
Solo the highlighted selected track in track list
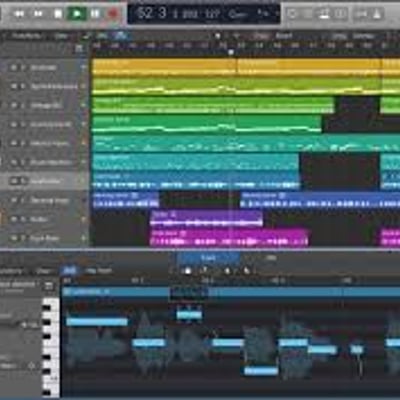click(x=23, y=181)
